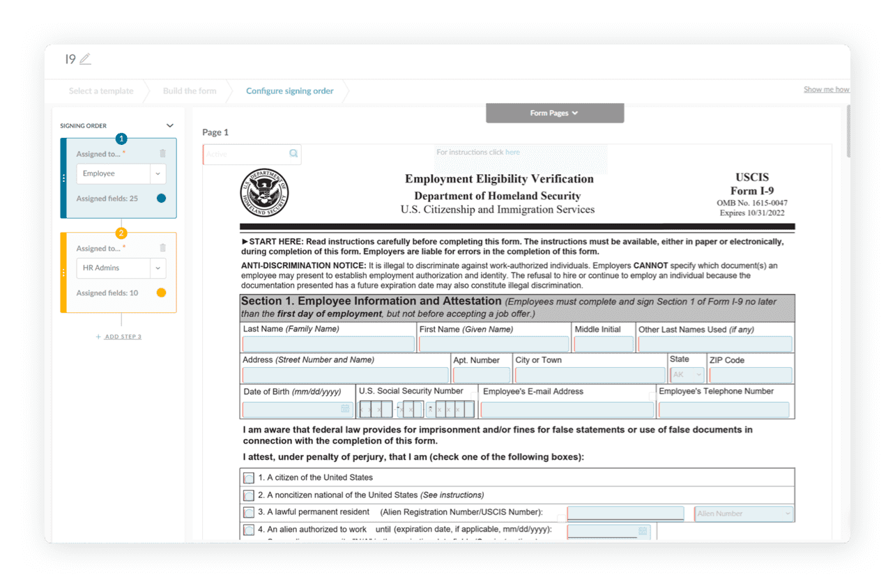
Task: Open calendar icon in expiration date field
Action: click(x=643, y=531)
